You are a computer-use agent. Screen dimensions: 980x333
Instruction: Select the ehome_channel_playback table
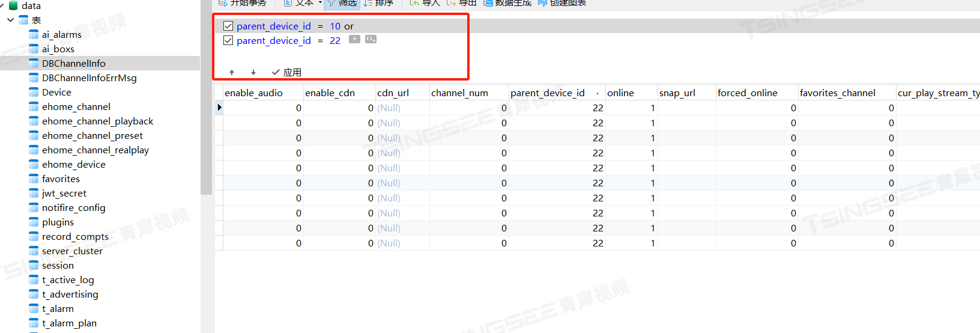[97, 121]
